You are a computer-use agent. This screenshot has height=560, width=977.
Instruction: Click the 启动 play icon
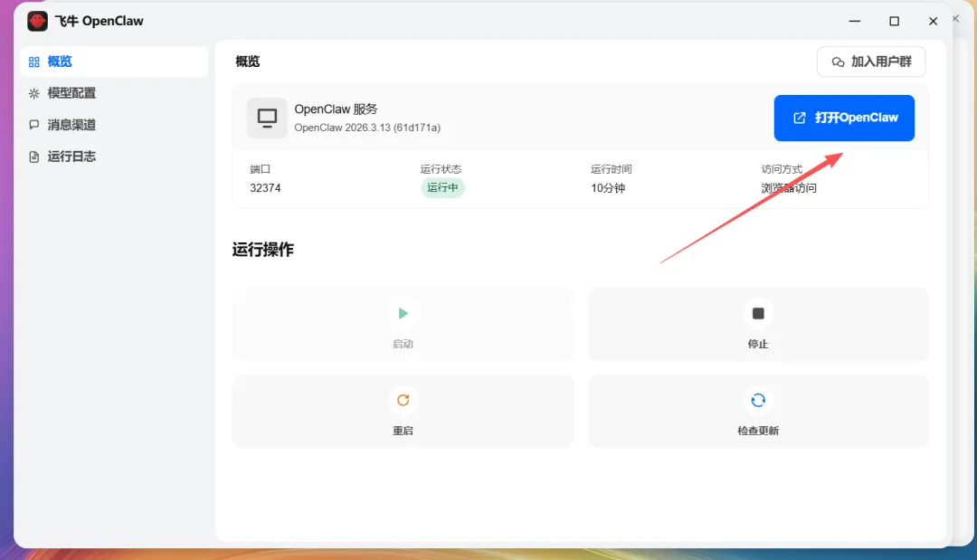click(x=403, y=313)
